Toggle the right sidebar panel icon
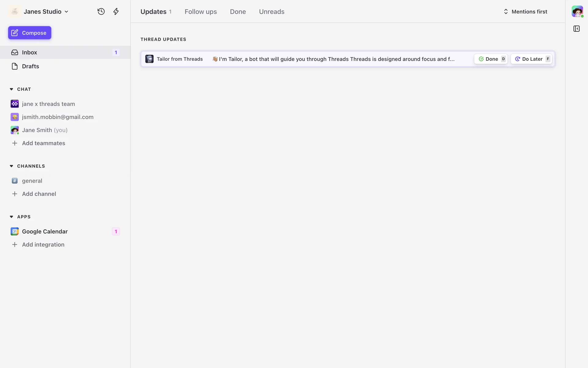The height and width of the screenshot is (368, 588). pos(576,29)
